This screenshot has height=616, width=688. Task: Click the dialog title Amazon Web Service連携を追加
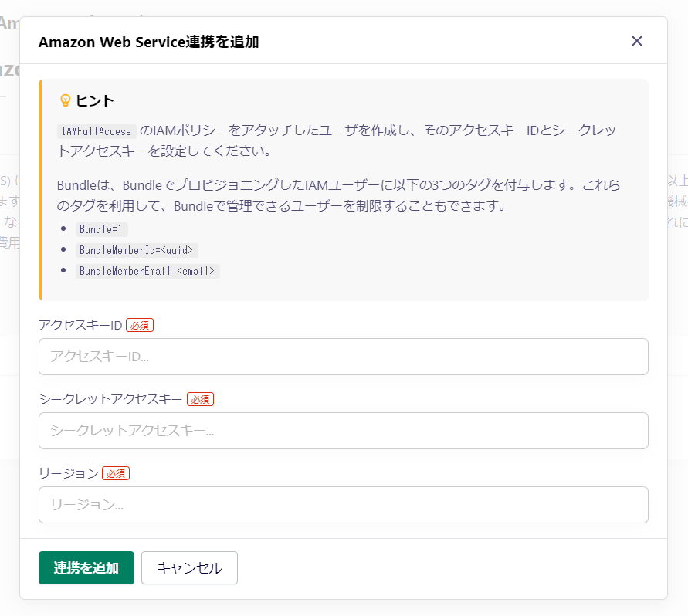tap(149, 42)
